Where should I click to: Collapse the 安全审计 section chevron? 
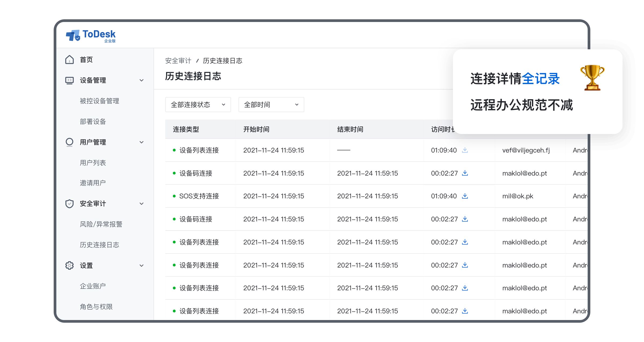(141, 204)
